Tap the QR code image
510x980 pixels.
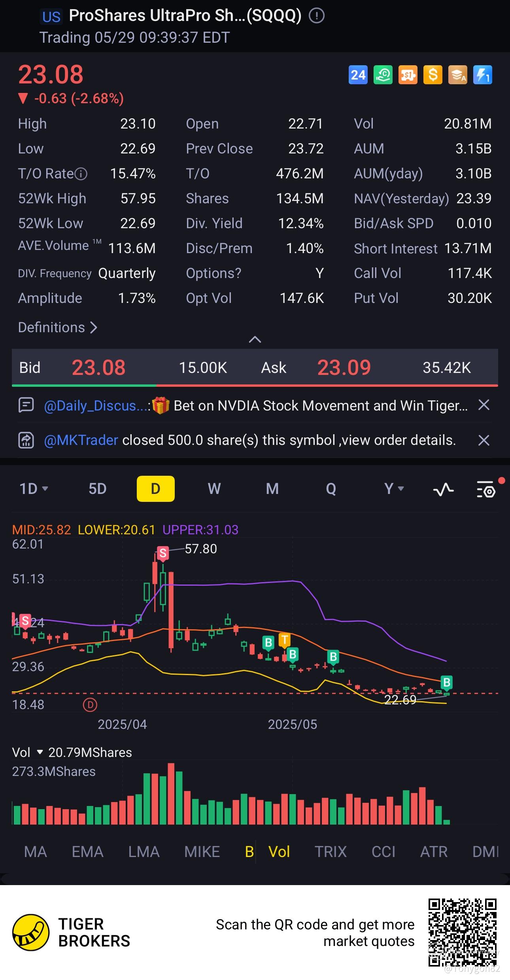click(x=463, y=932)
